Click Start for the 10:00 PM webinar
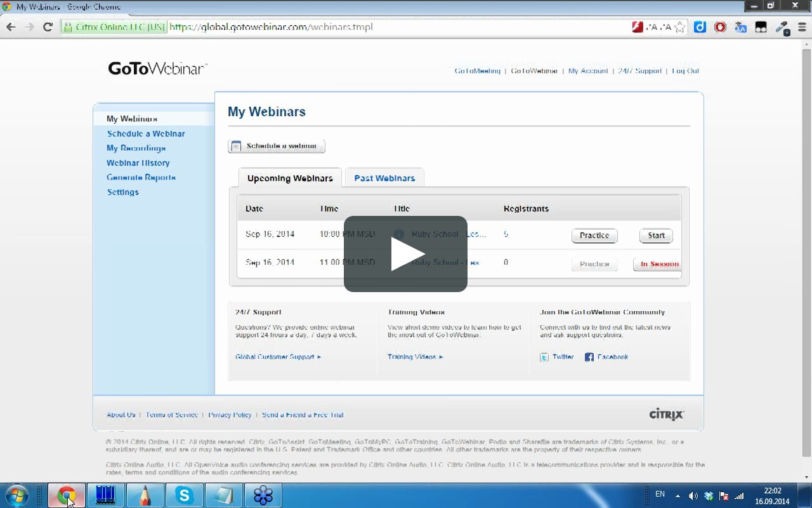812x508 pixels. coord(656,236)
